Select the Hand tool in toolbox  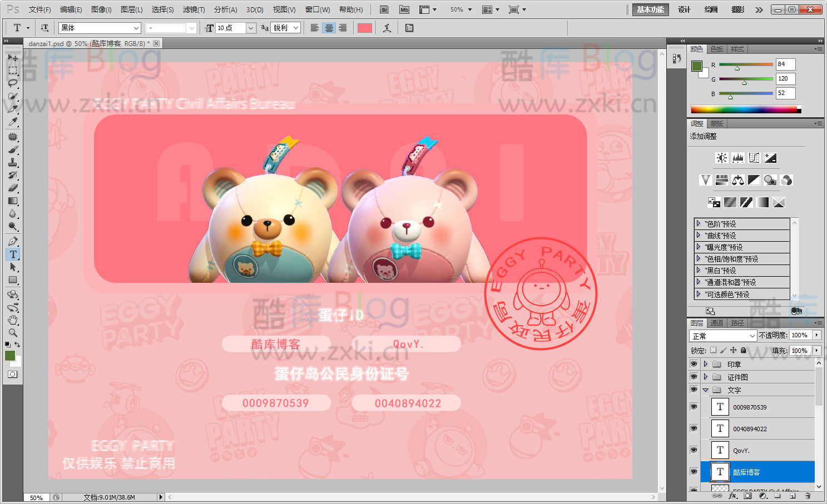click(x=13, y=320)
